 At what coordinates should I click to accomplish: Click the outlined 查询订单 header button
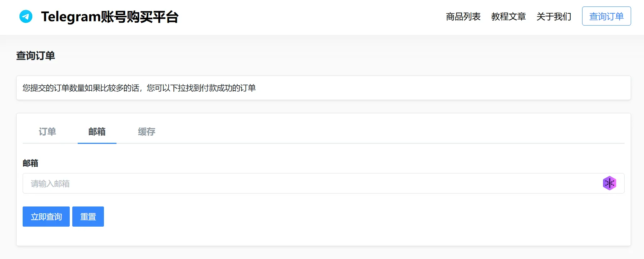(606, 16)
